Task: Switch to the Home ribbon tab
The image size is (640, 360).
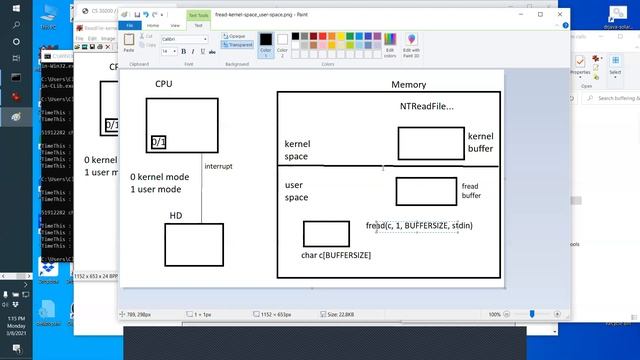Action: click(x=153, y=26)
